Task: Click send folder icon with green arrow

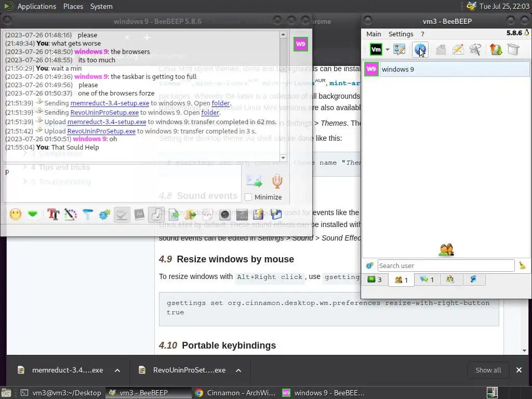Action: 190,215
